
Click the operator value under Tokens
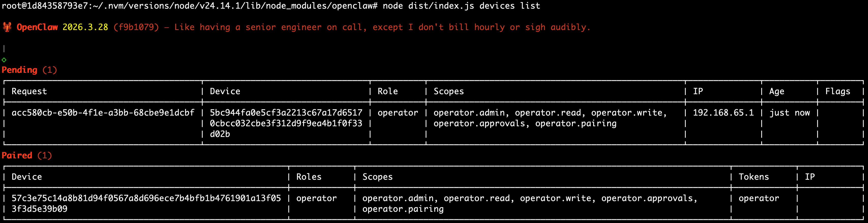[758, 198]
